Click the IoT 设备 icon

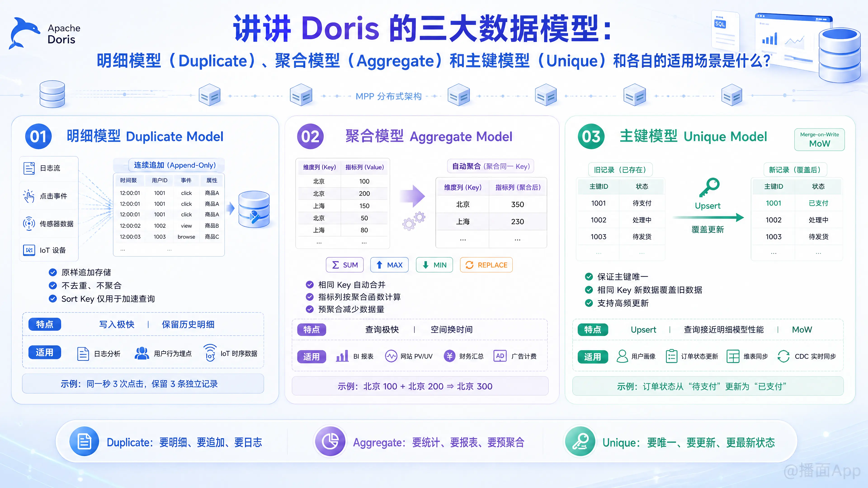point(29,250)
